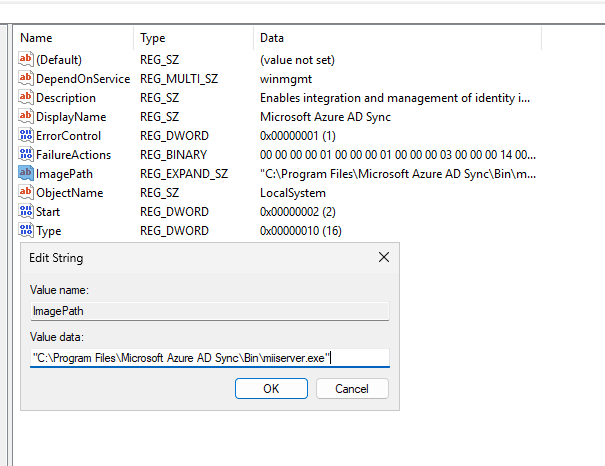This screenshot has height=466, width=605.
Task: Select the ErrorControl entry name
Action: (68, 136)
